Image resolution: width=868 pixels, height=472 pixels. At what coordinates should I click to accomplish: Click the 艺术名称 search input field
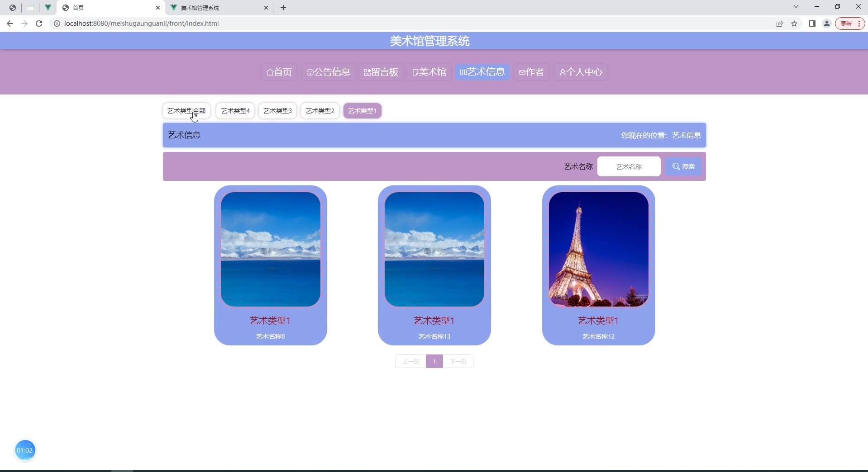629,166
